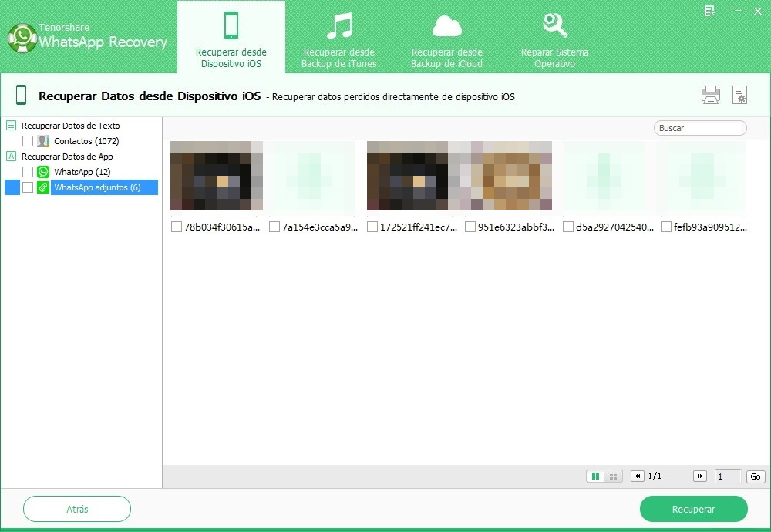Check file d5a2927042540... checkbox
Screen dimensions: 771x532
[x=568, y=227]
